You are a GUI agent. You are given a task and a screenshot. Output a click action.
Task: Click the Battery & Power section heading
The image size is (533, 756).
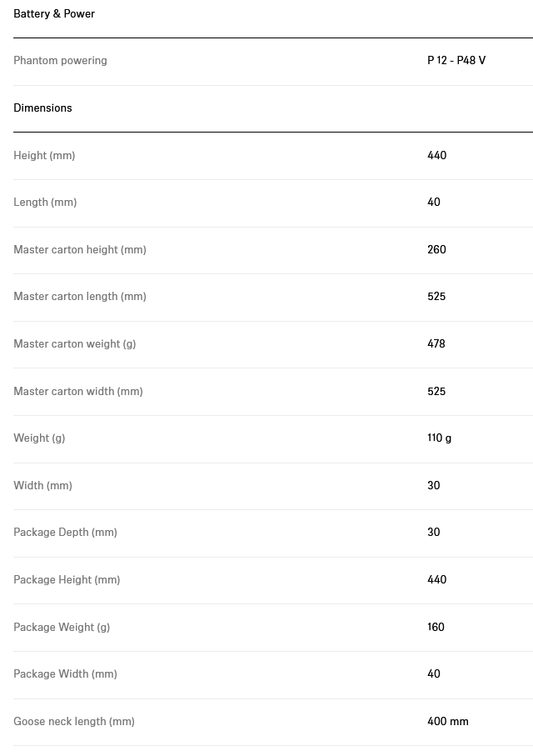(x=54, y=13)
